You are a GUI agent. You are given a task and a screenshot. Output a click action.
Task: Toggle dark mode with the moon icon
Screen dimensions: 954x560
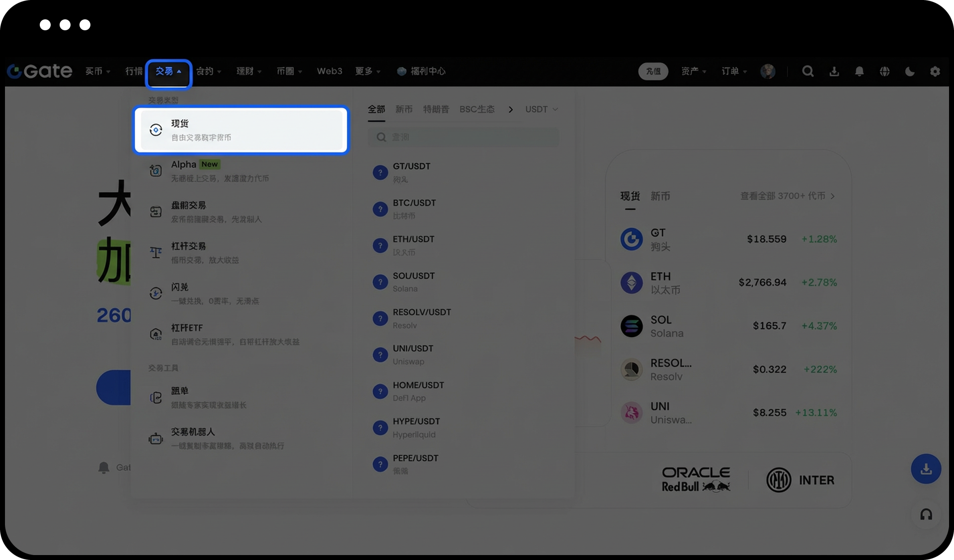(910, 71)
